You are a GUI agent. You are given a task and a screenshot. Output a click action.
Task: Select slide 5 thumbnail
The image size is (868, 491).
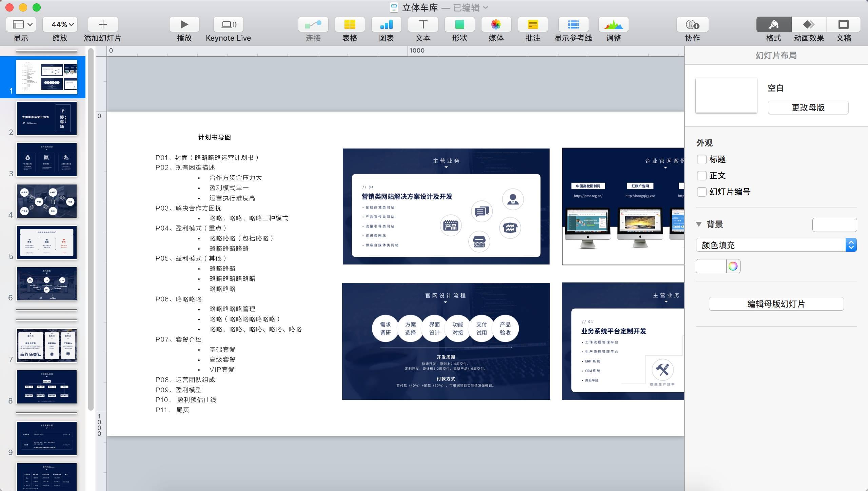point(47,242)
